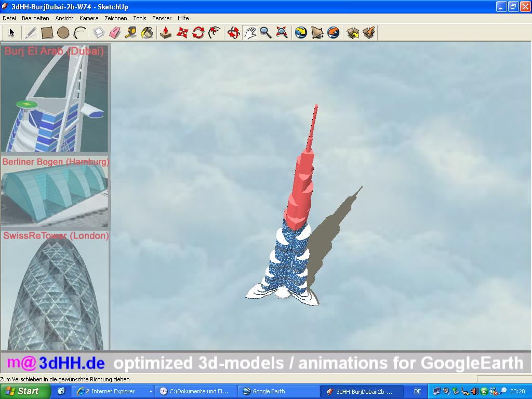Open the Tools menu
This screenshot has height=399, width=532.
pyautogui.click(x=139, y=18)
